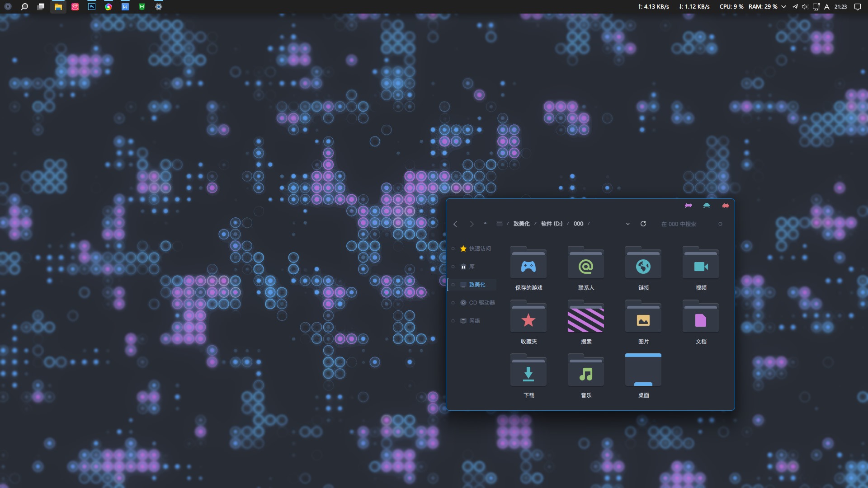Select CD 驱动器 in the sidebar
Image resolution: width=868 pixels, height=488 pixels.
pyautogui.click(x=481, y=303)
